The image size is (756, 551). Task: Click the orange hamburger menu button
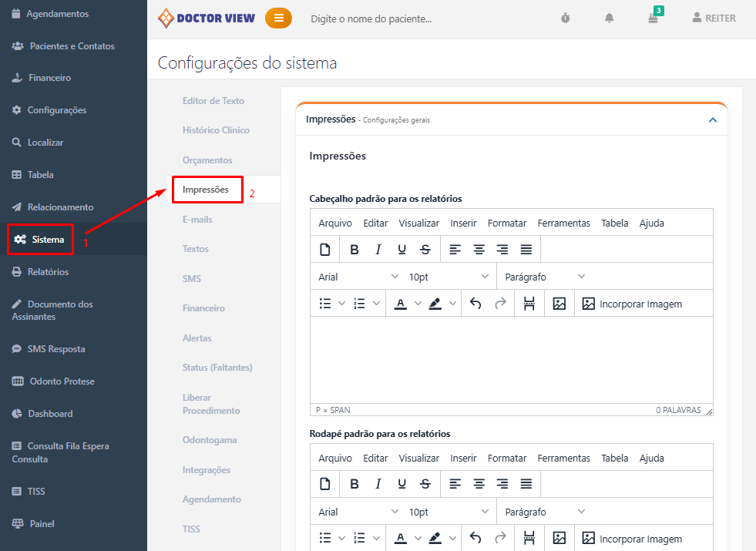point(278,18)
